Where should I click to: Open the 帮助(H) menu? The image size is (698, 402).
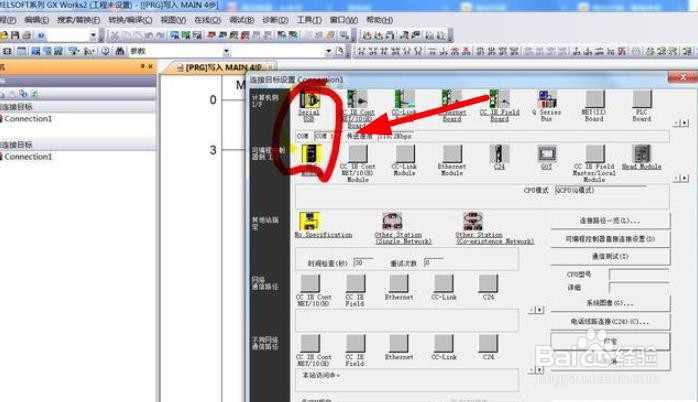point(379,20)
